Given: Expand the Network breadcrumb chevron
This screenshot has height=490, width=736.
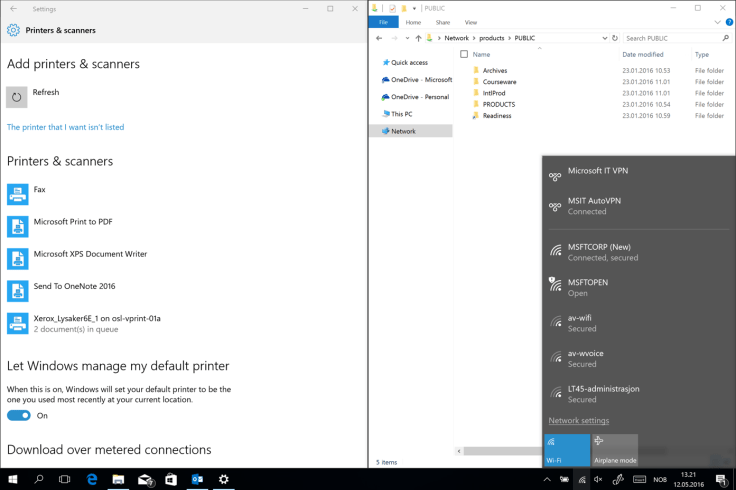Looking at the screenshot, I should point(474,38).
